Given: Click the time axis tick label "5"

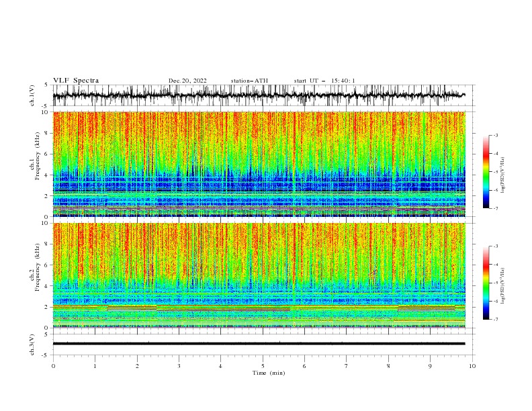Looking at the screenshot, I should (263, 366).
